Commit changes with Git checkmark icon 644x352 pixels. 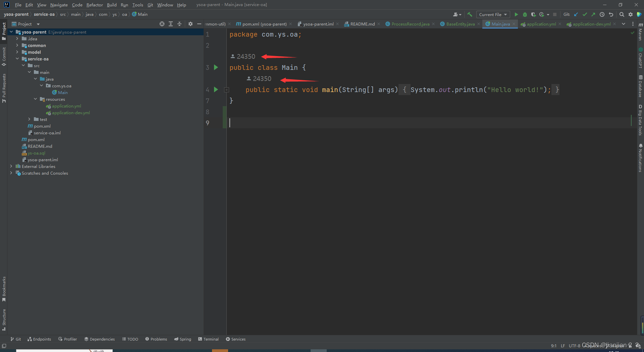click(x=585, y=14)
